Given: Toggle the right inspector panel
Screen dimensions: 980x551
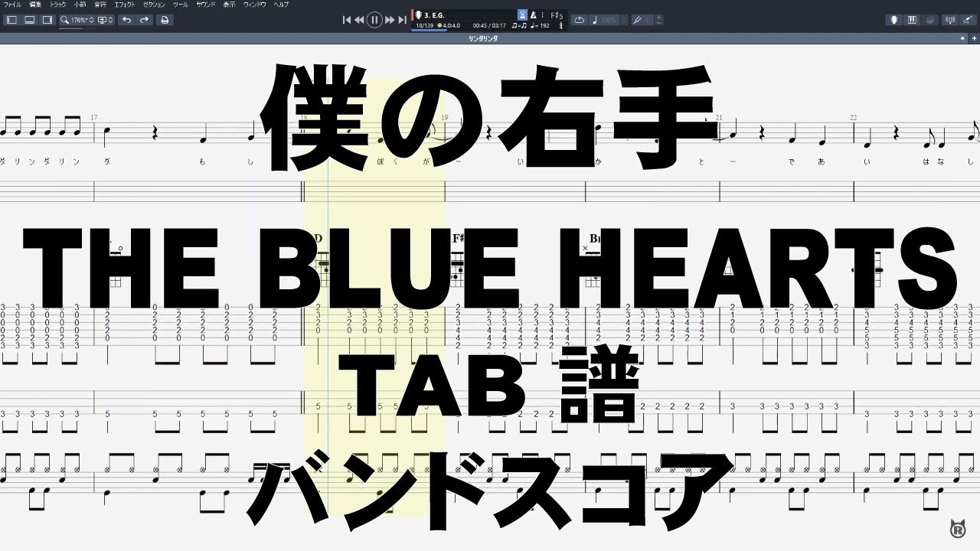Looking at the screenshot, I should point(47,20).
